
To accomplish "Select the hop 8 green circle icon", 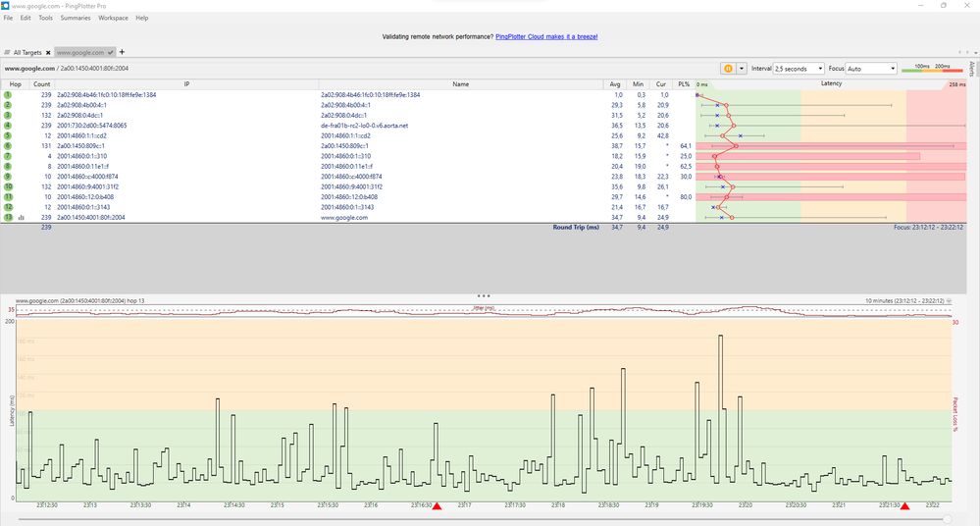I will point(8,167).
